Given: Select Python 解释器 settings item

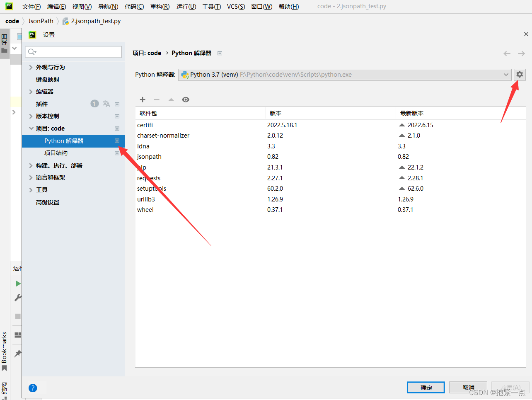Looking at the screenshot, I should click(73, 141).
